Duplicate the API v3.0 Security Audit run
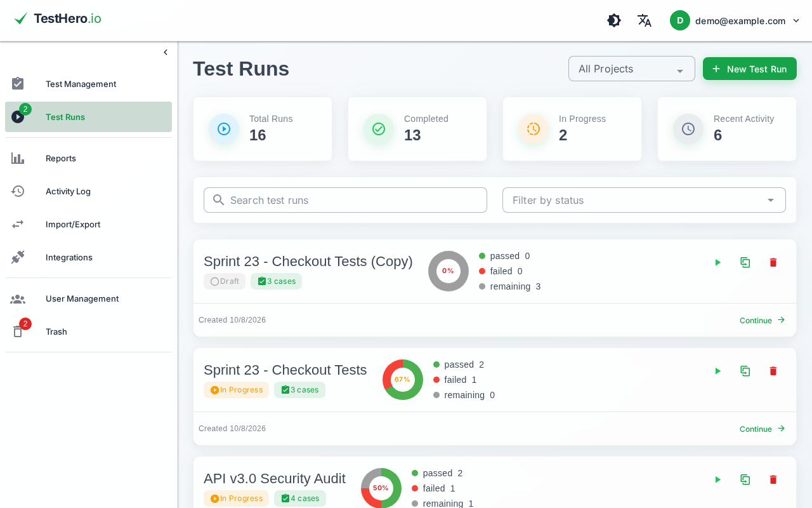 point(745,479)
